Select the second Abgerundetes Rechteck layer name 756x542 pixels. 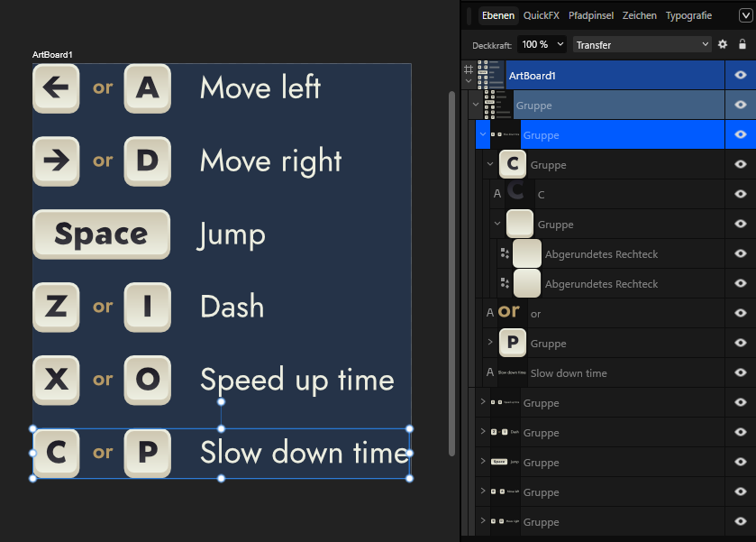click(x=601, y=284)
